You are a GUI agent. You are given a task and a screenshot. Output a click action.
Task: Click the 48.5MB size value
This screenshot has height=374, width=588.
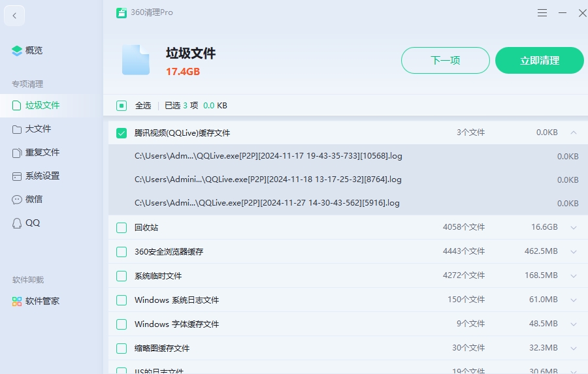(543, 323)
